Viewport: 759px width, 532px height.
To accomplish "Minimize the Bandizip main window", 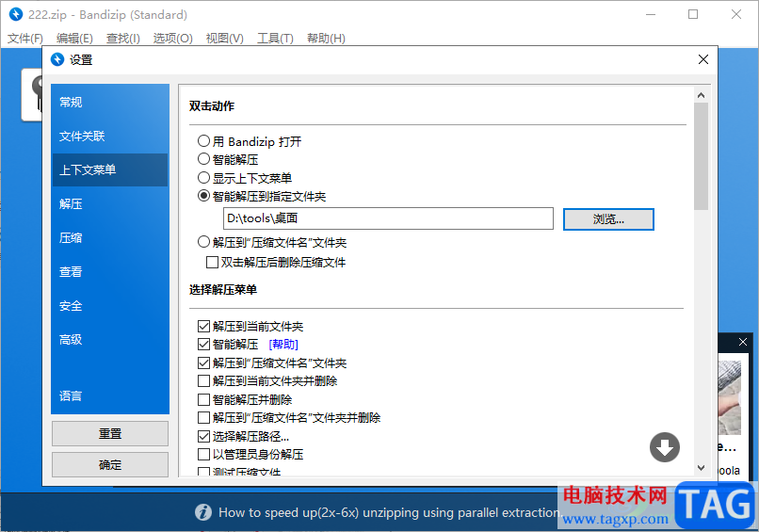I will [x=651, y=14].
